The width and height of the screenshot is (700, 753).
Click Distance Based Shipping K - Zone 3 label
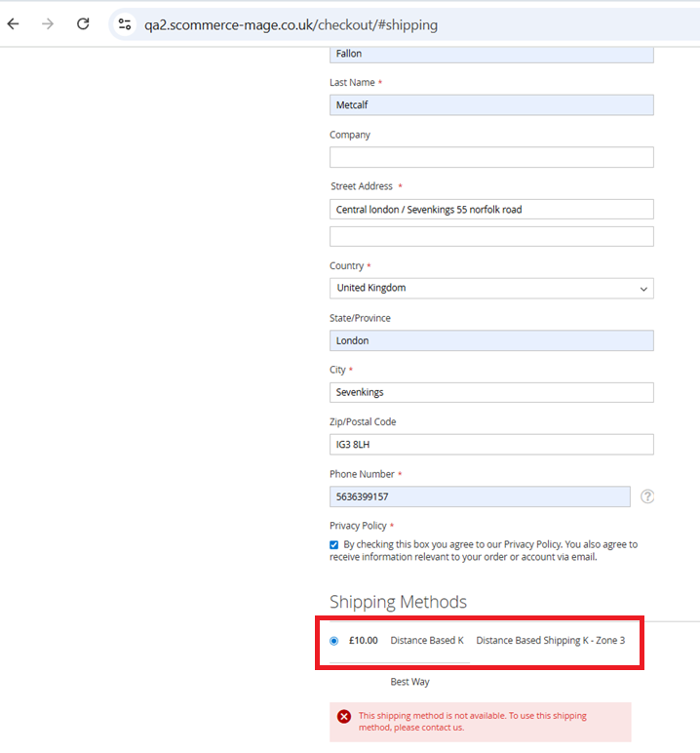(x=550, y=641)
